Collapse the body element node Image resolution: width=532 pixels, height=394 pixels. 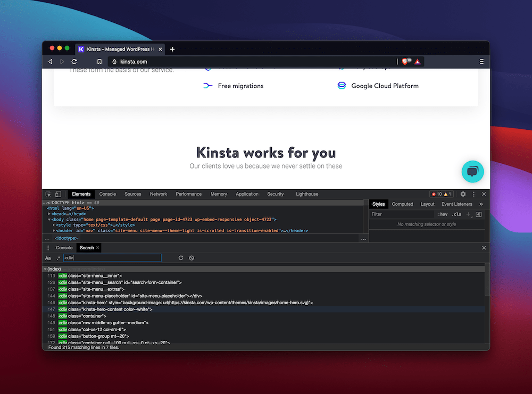tap(49, 219)
